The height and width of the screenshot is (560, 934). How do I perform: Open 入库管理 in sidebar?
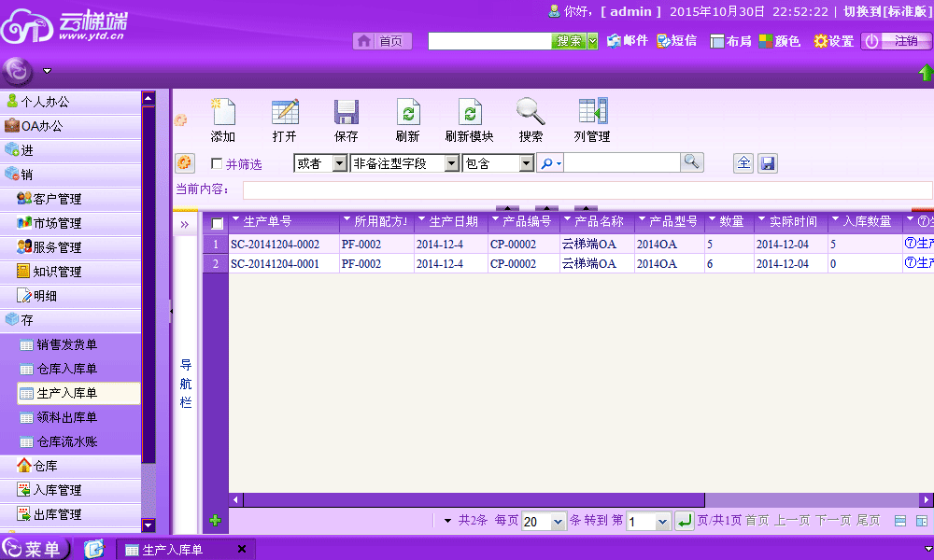coord(70,490)
